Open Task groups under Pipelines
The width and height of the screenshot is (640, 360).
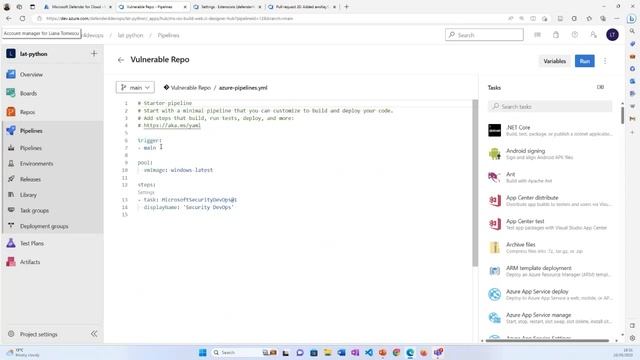click(34, 211)
